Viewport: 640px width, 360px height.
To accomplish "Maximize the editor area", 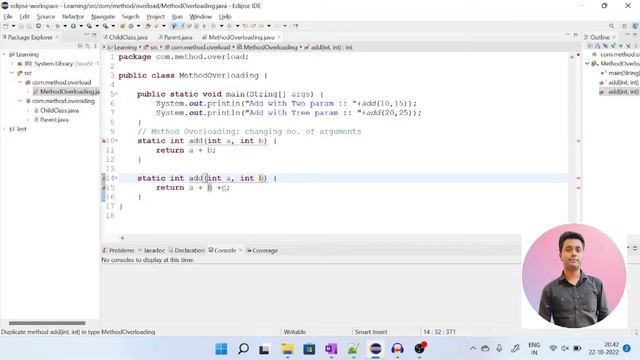I will click(576, 36).
